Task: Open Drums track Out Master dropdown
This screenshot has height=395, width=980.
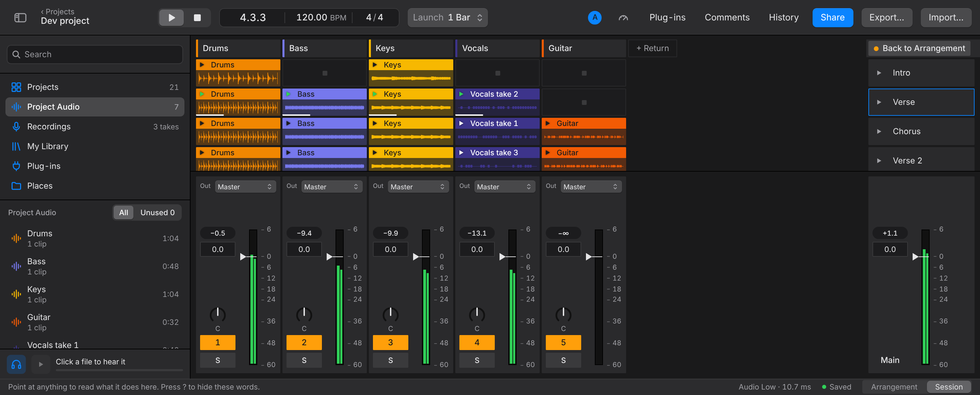Action: [x=245, y=187]
